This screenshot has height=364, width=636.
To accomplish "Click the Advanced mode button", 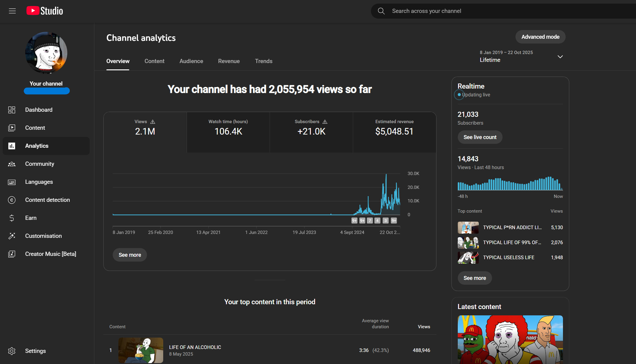I will point(540,37).
